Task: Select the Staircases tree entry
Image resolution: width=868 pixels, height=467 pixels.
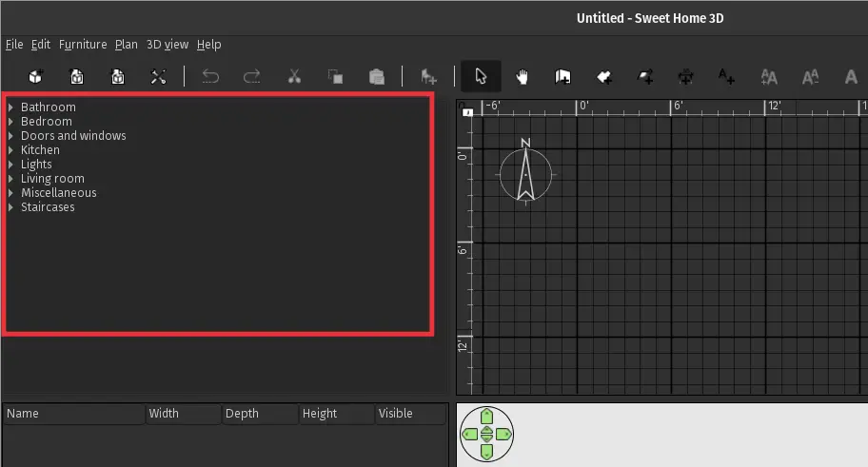Action: coord(48,207)
